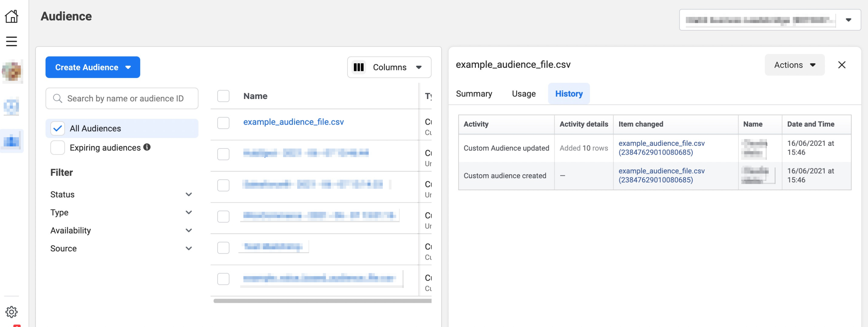Expand the Status filter

pos(188,194)
